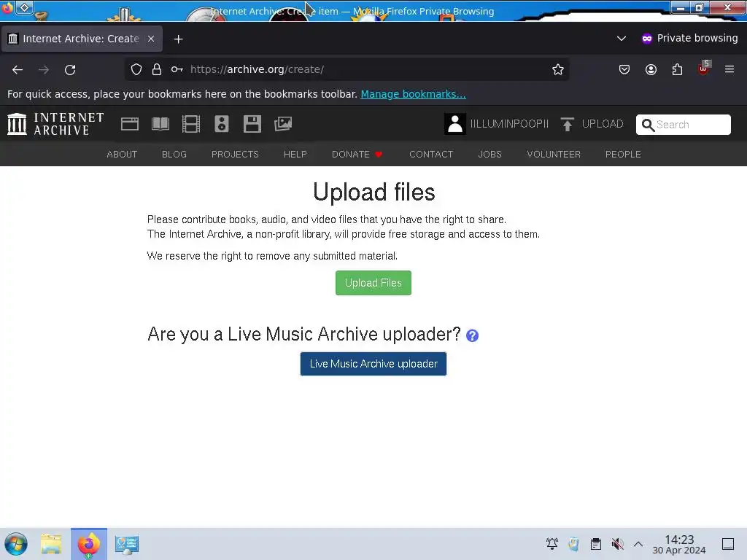Click the Internet Archive search field
Viewport: 747px width, 560px height.
coord(683,125)
